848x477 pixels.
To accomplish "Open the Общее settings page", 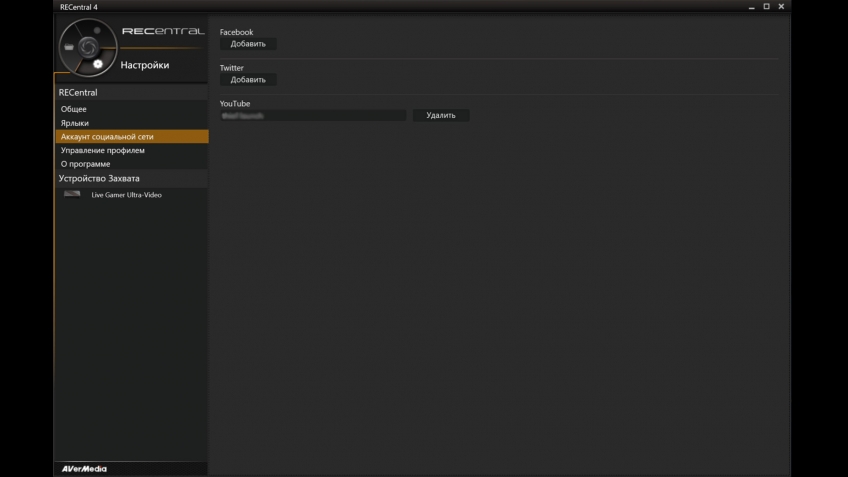I will (74, 109).
